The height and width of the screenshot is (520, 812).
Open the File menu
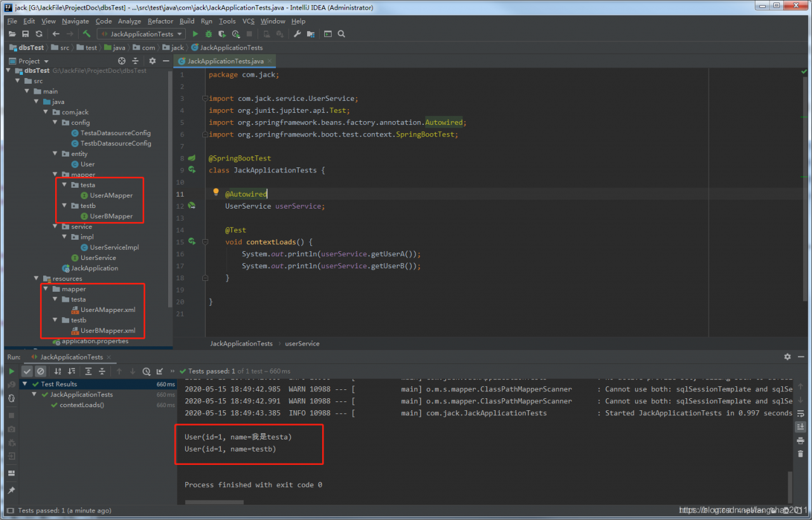click(x=12, y=21)
